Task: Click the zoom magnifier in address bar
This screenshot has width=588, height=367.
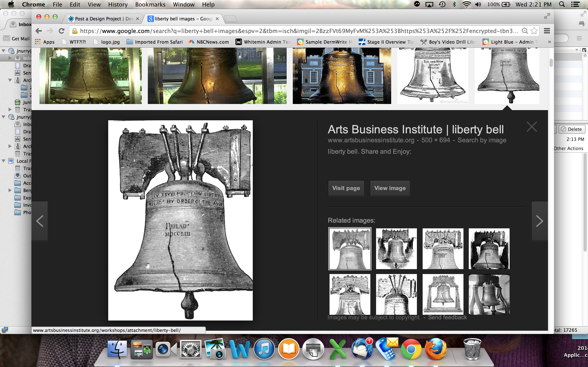Action: pos(525,31)
